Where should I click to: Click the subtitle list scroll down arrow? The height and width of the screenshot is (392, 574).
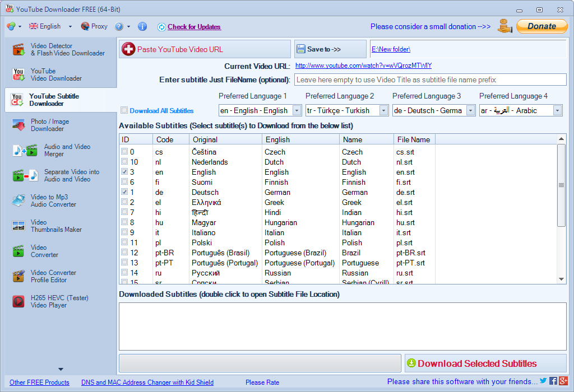561,279
